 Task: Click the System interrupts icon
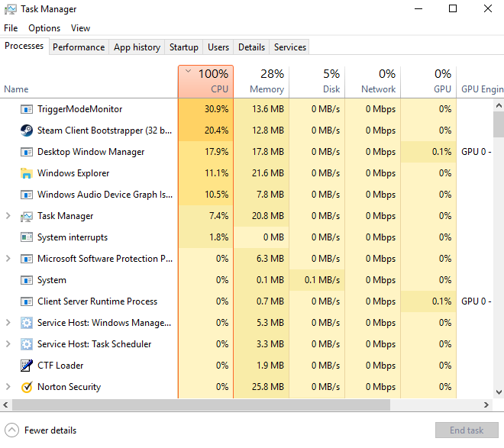pos(27,237)
